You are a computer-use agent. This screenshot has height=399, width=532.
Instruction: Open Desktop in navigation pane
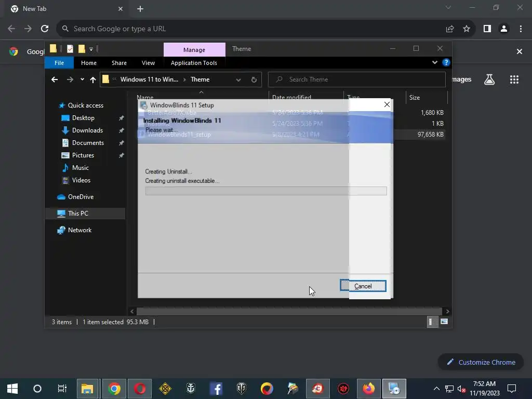[83, 118]
